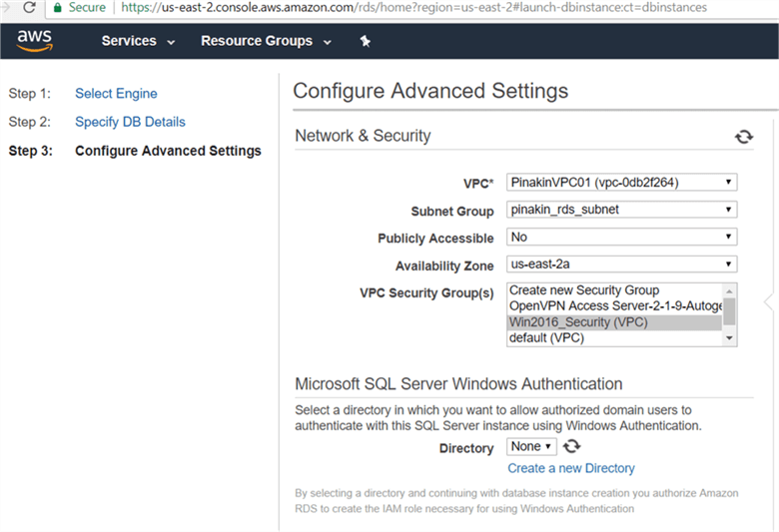This screenshot has width=779, height=532.
Task: Click the security group list scrollbar thumb
Action: pyautogui.click(x=729, y=311)
